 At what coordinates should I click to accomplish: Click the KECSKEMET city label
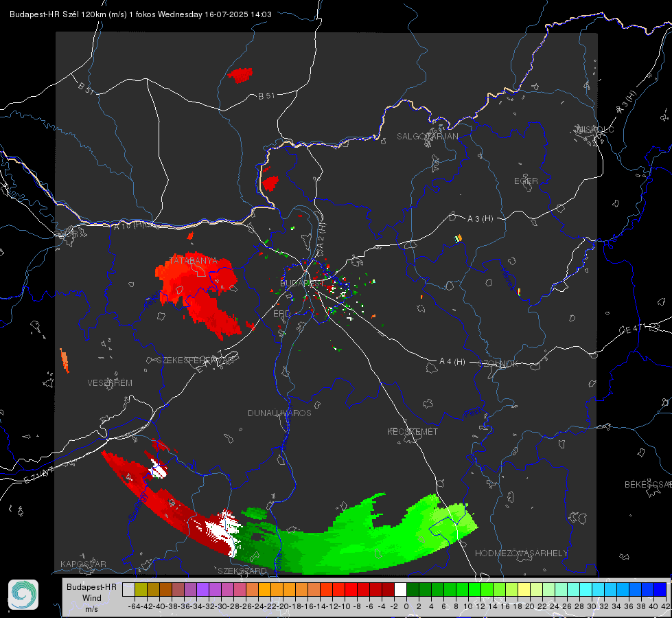tap(413, 431)
